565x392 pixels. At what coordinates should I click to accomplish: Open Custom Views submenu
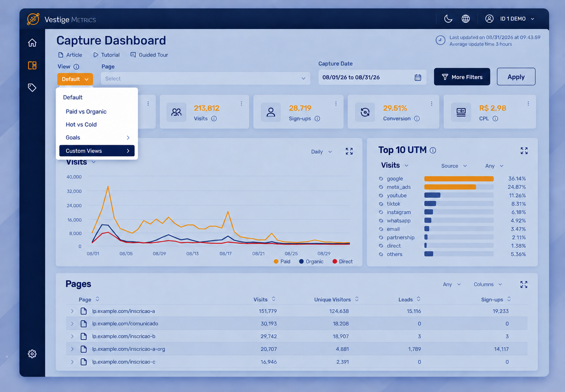97,151
